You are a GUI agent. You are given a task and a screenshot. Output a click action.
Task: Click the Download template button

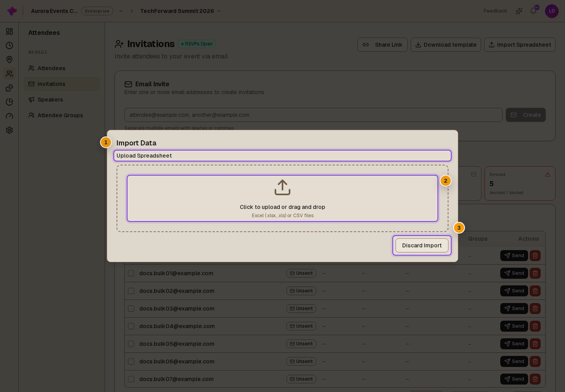coord(446,45)
